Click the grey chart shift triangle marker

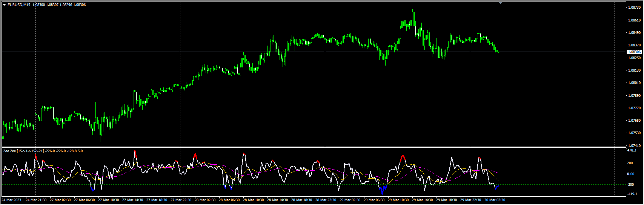click(500, 3)
